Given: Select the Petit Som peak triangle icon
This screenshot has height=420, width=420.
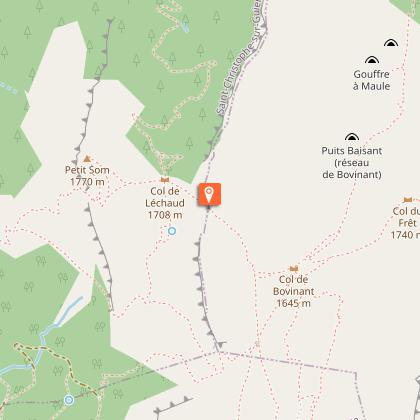Looking at the screenshot, I should 87,159.
